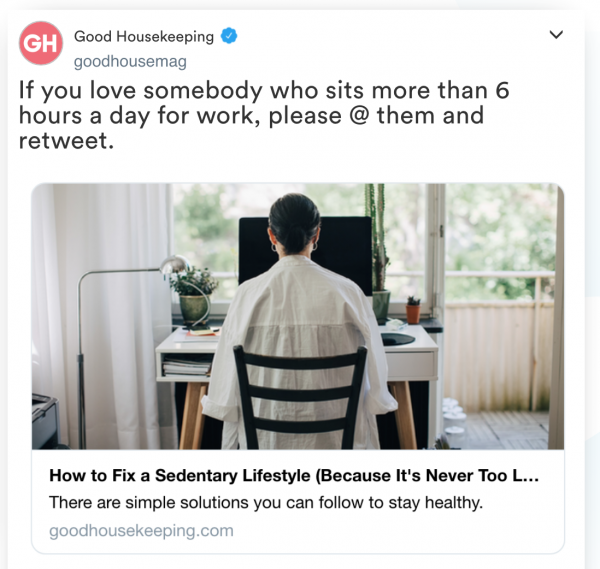The image size is (600, 569).
Task: Click the tall cactus beside the monitor
Action: point(378,249)
